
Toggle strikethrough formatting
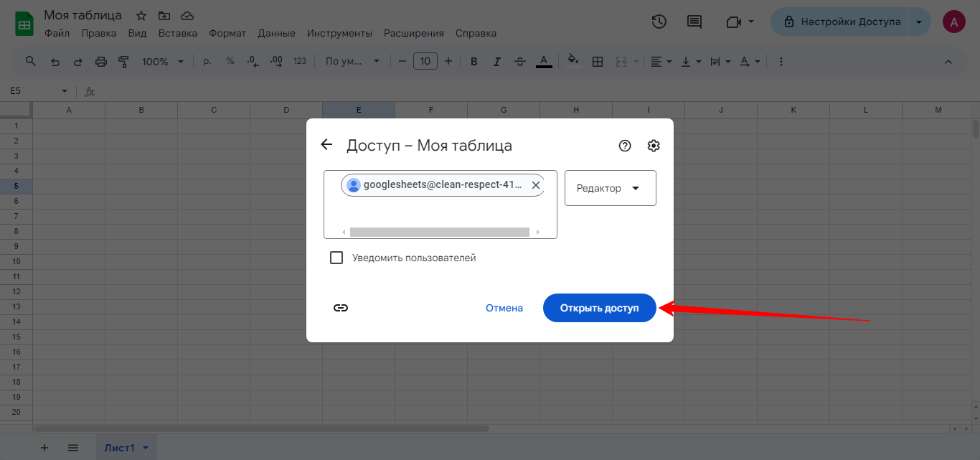(x=520, y=61)
